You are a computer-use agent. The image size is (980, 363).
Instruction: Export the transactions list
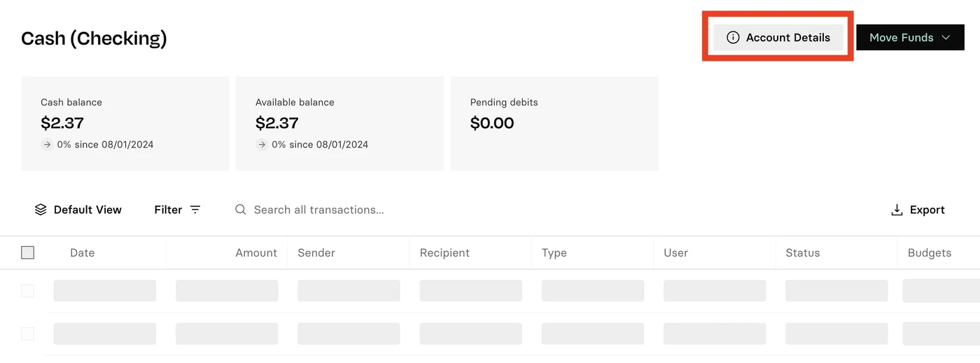(918, 210)
